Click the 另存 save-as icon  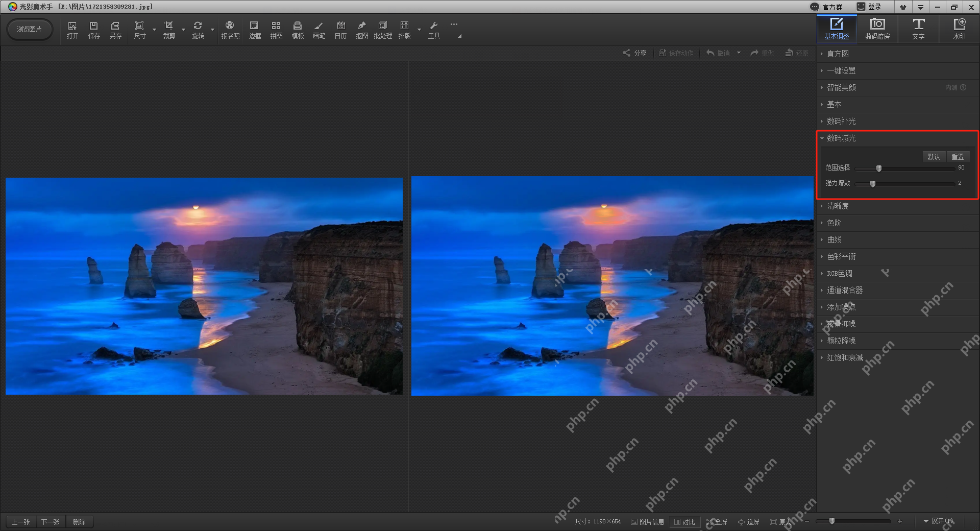(x=116, y=30)
